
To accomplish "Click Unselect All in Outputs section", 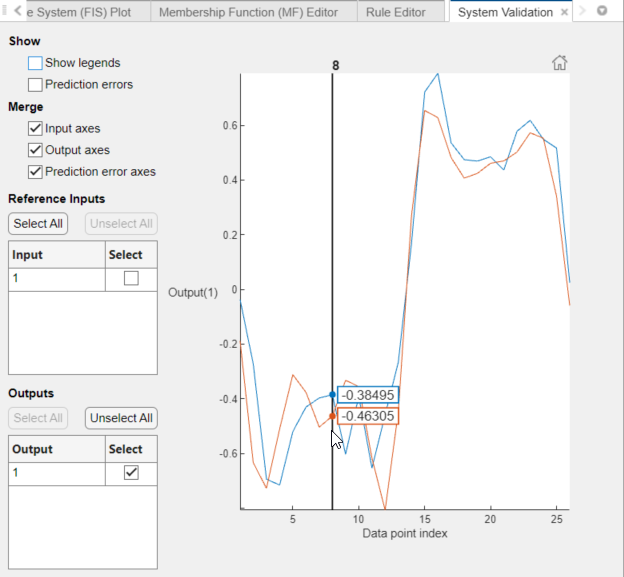I will 121,418.
